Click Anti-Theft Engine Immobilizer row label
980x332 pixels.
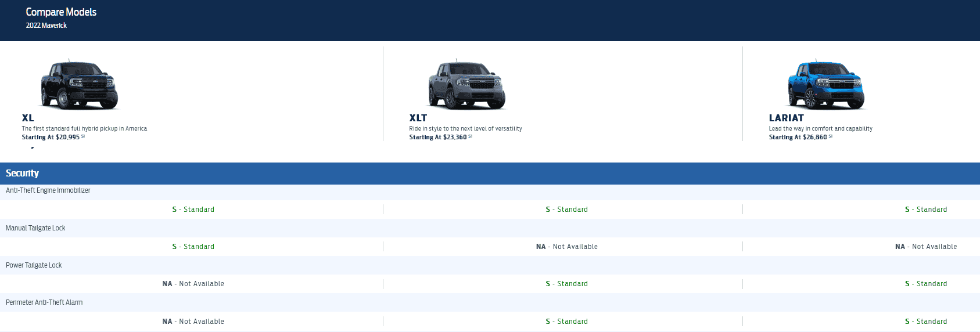pos(48,190)
